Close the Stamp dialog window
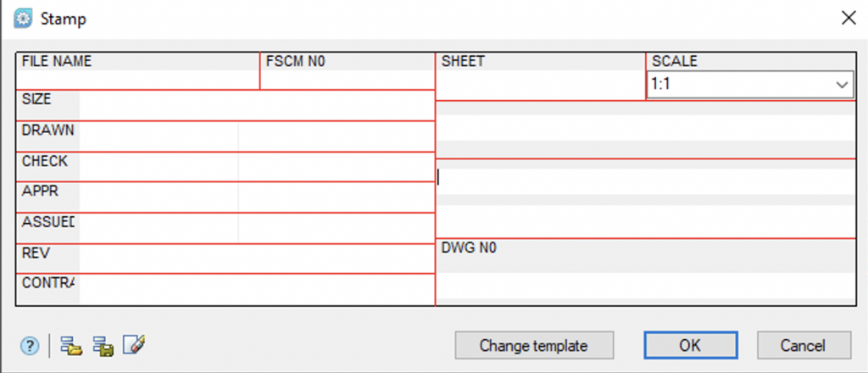Image resolution: width=868 pixels, height=373 pixels. 848,17
